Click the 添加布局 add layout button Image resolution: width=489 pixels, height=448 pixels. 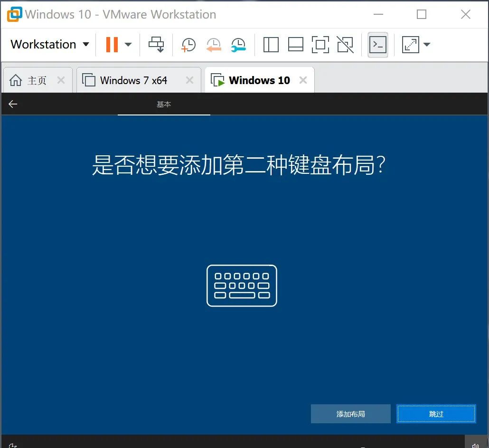tap(350, 414)
